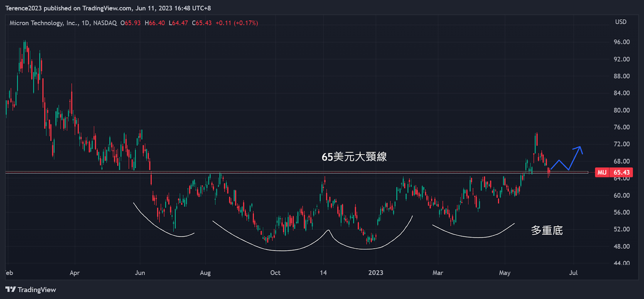Click the 56.00 price axis label
Image resolution: width=644 pixels, height=299 pixels.
(x=621, y=212)
